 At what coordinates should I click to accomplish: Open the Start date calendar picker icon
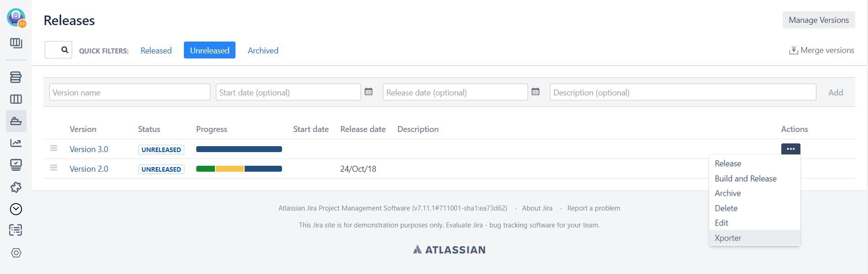click(x=369, y=92)
